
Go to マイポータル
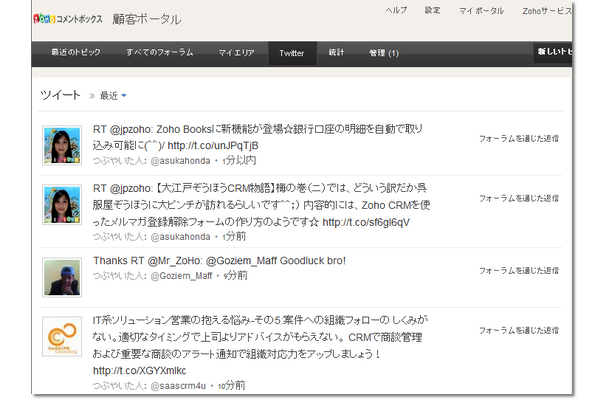[x=481, y=11]
